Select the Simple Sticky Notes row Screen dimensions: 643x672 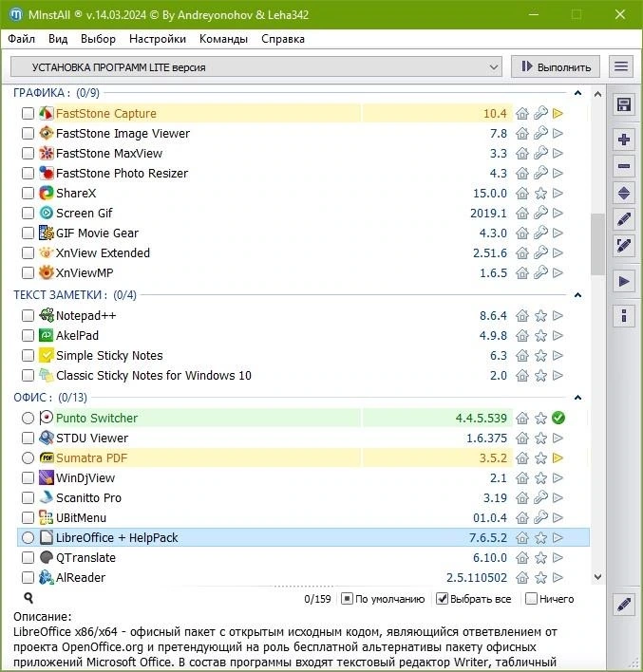click(303, 356)
